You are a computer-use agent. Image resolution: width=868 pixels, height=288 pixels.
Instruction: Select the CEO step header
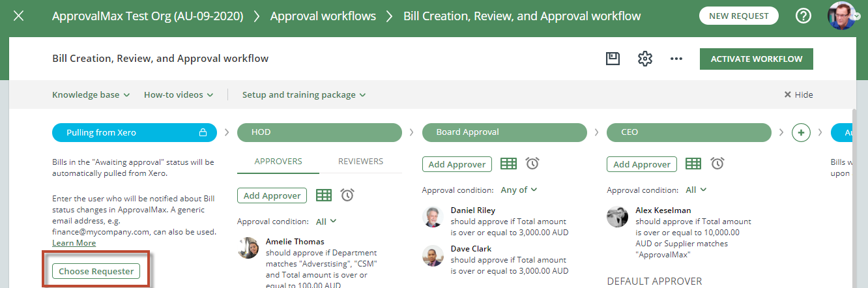(x=689, y=133)
